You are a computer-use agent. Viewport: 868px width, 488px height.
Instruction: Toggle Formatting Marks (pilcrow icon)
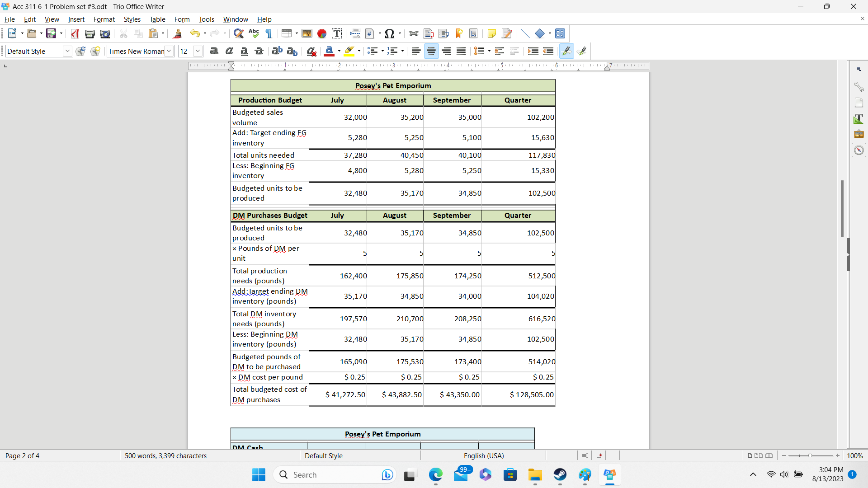tap(269, 33)
